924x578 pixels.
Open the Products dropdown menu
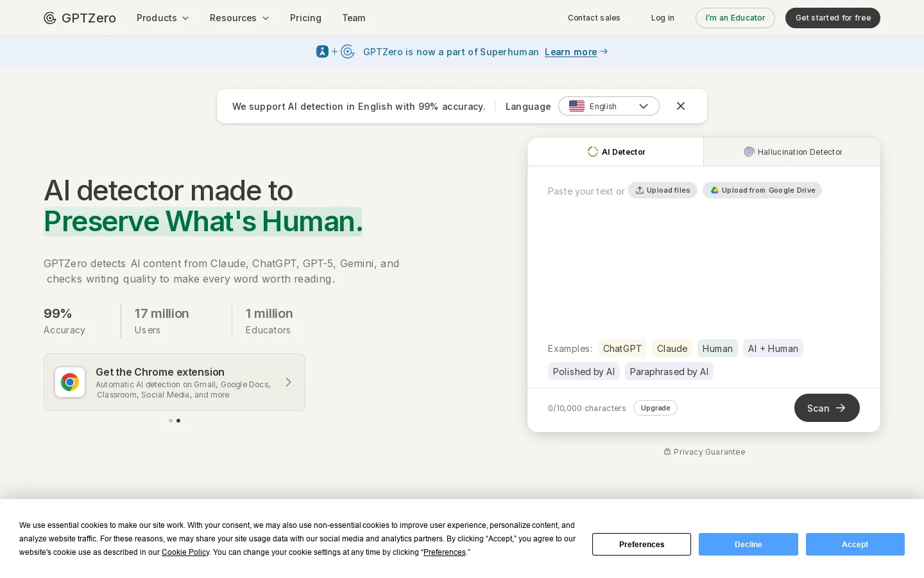coord(162,18)
